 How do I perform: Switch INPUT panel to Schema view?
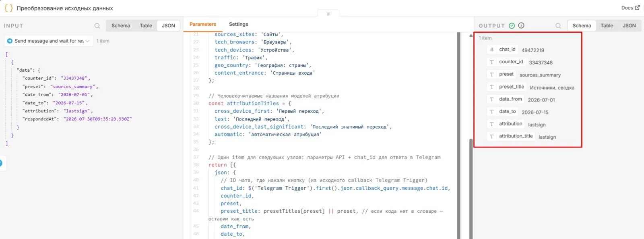point(121,26)
